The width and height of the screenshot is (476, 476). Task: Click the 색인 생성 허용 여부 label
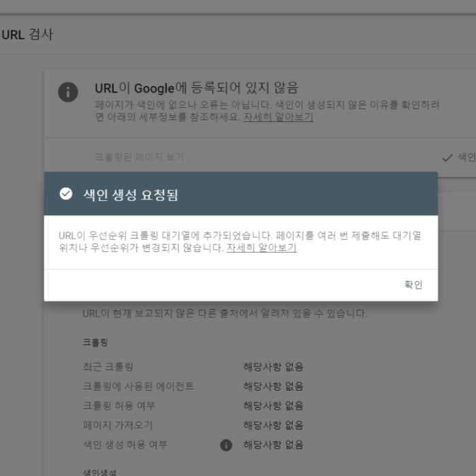(125, 445)
